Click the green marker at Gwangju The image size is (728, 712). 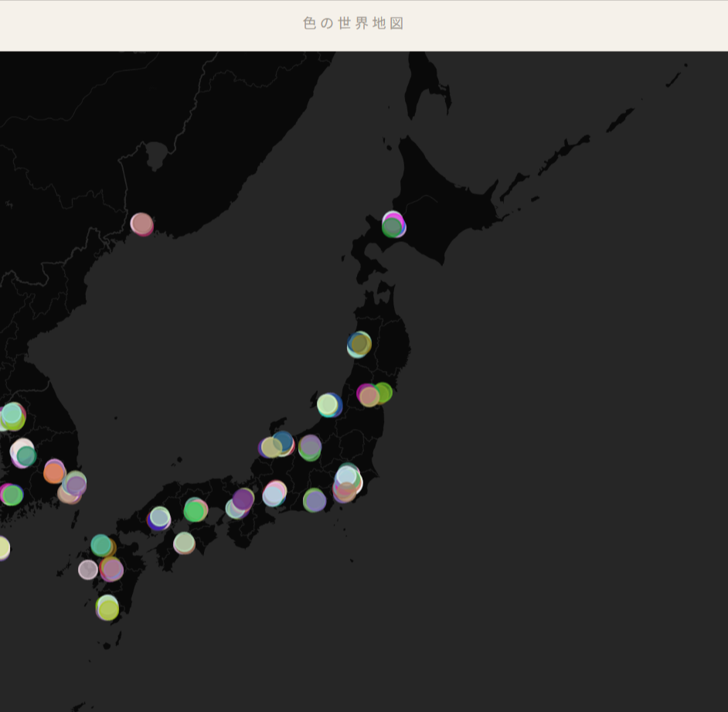point(12,495)
